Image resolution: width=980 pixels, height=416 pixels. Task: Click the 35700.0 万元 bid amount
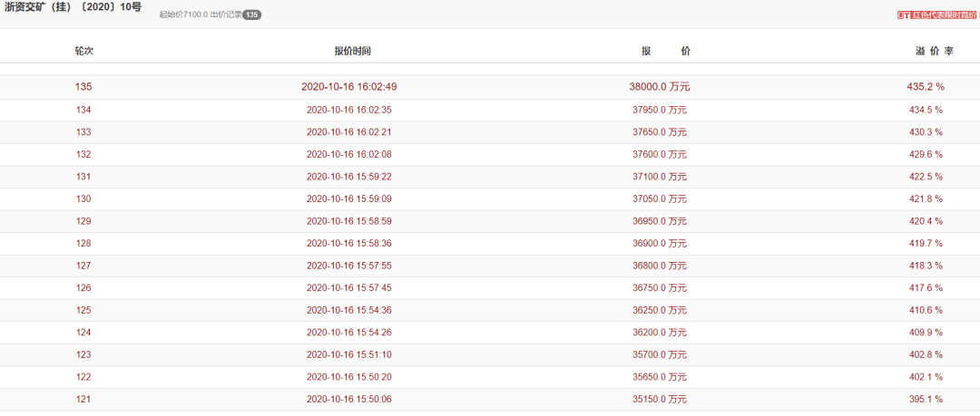[661, 354]
